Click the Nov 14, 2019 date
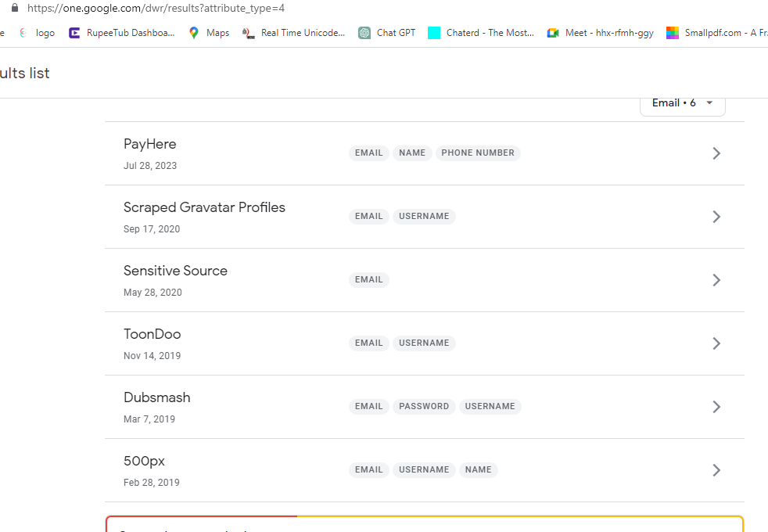Screen dimensions: 768x532 152,356
